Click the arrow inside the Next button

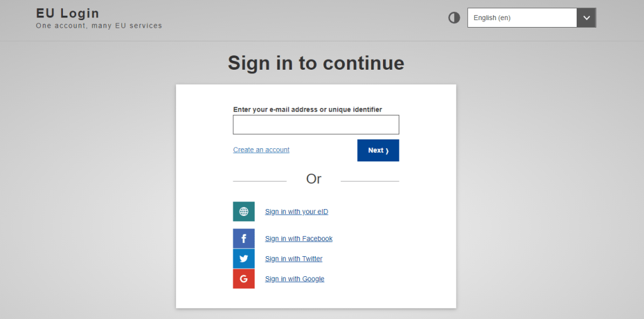click(387, 151)
